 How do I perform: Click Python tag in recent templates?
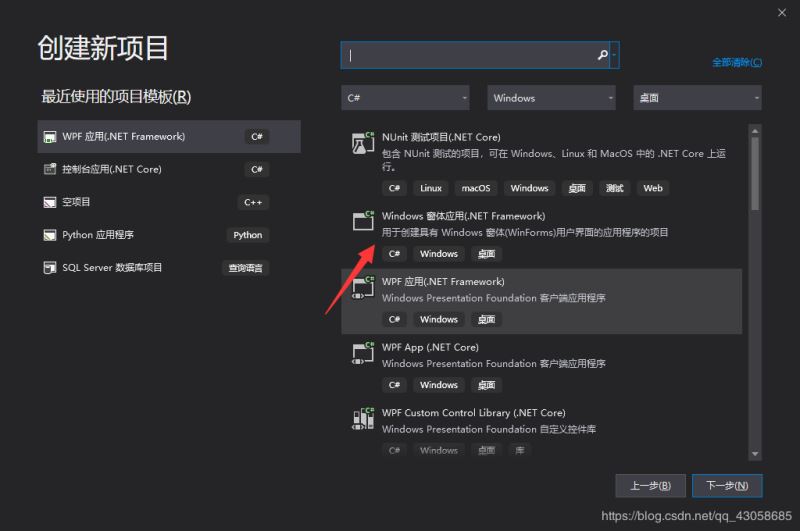pyautogui.click(x=247, y=235)
